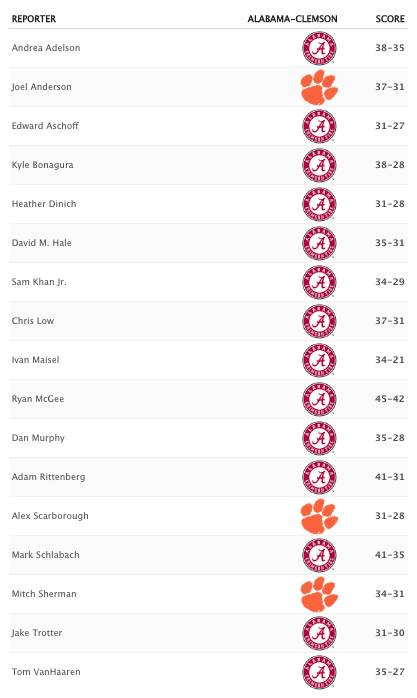Click Adam Rittenberg's 41-31 score prediction
Screen dimensions: 417x698
pos(390,477)
